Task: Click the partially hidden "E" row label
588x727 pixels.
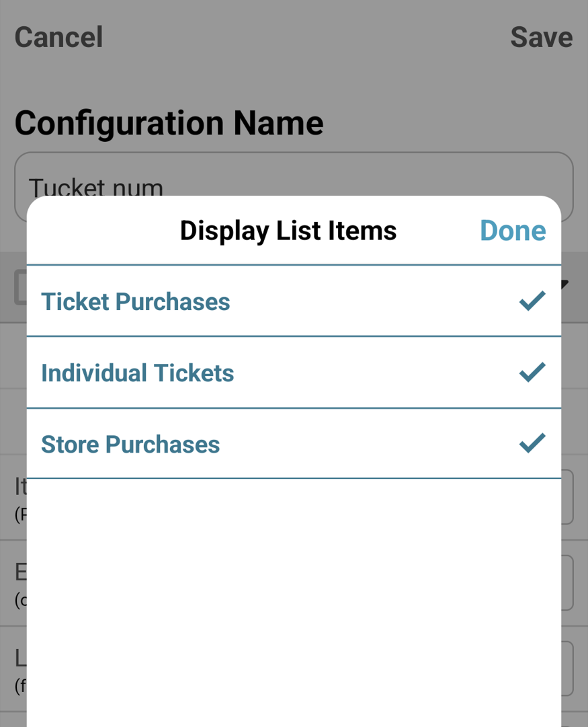Action: pyautogui.click(x=21, y=572)
